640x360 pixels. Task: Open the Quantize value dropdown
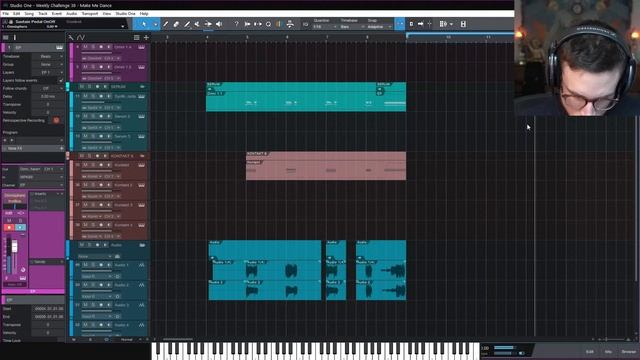[325, 27]
